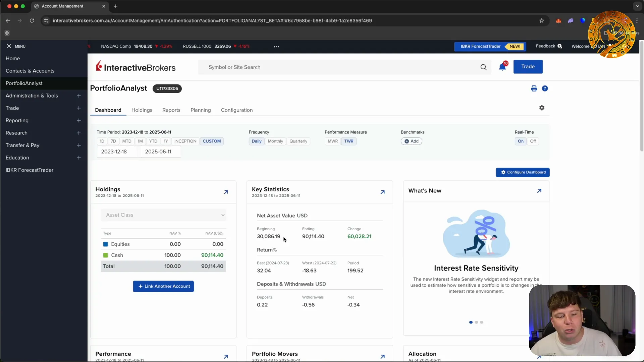Viewport: 644px width, 362px height.
Task: Select the CUSTOM time period
Action: pyautogui.click(x=212, y=141)
